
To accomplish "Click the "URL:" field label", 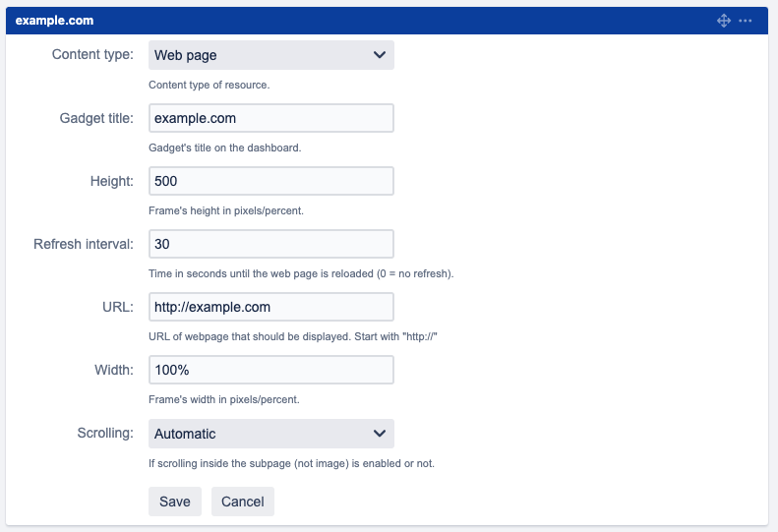I will click(117, 307).
